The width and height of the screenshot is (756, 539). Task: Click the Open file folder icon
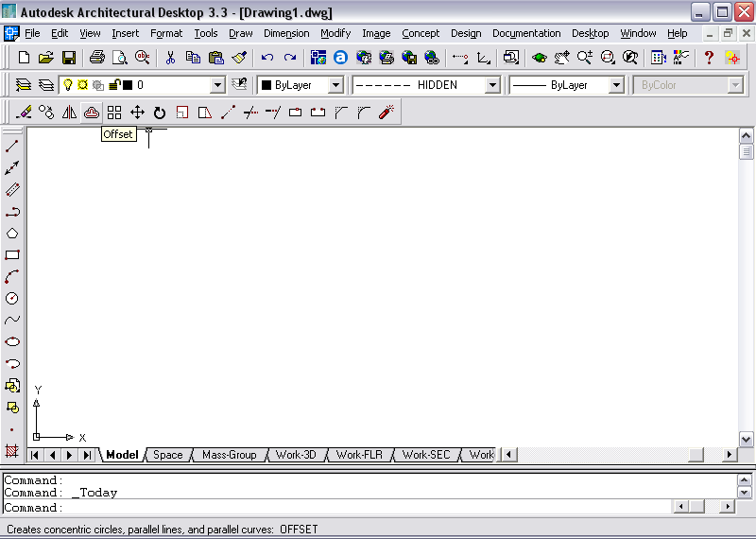45,58
